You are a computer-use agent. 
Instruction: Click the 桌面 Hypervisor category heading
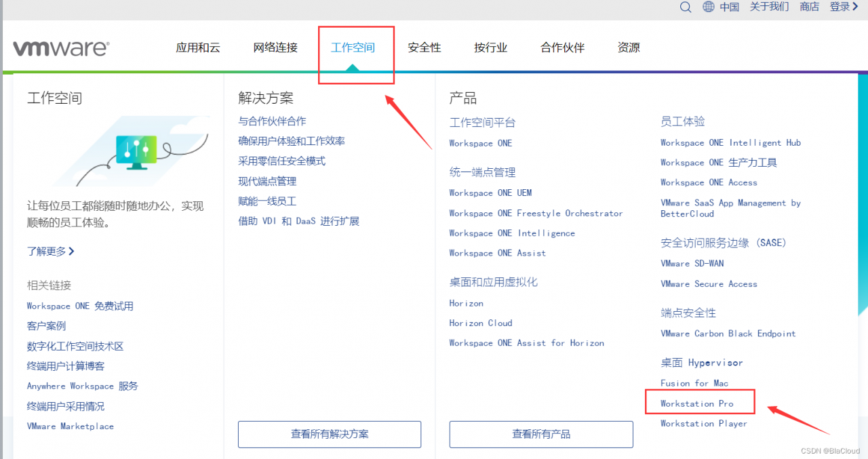click(702, 363)
